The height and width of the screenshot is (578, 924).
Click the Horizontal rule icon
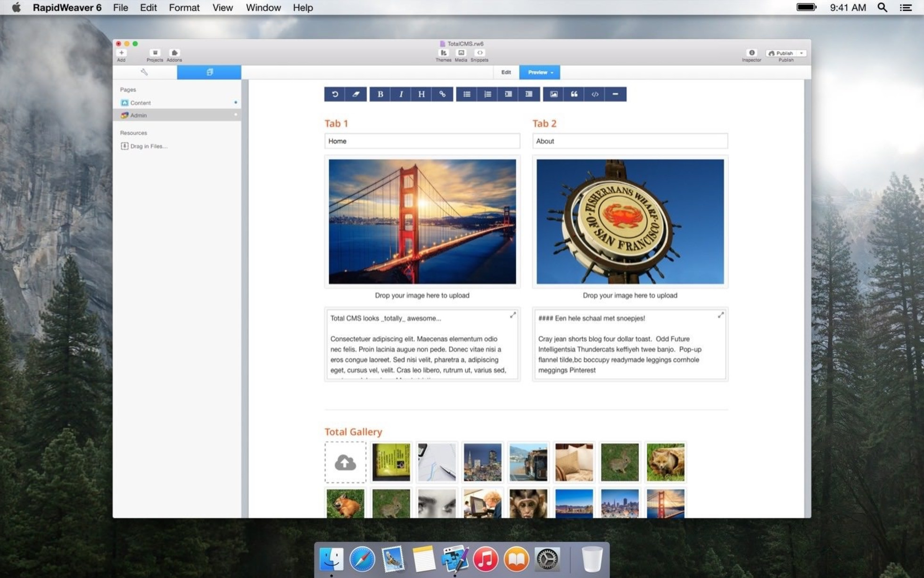tap(616, 93)
